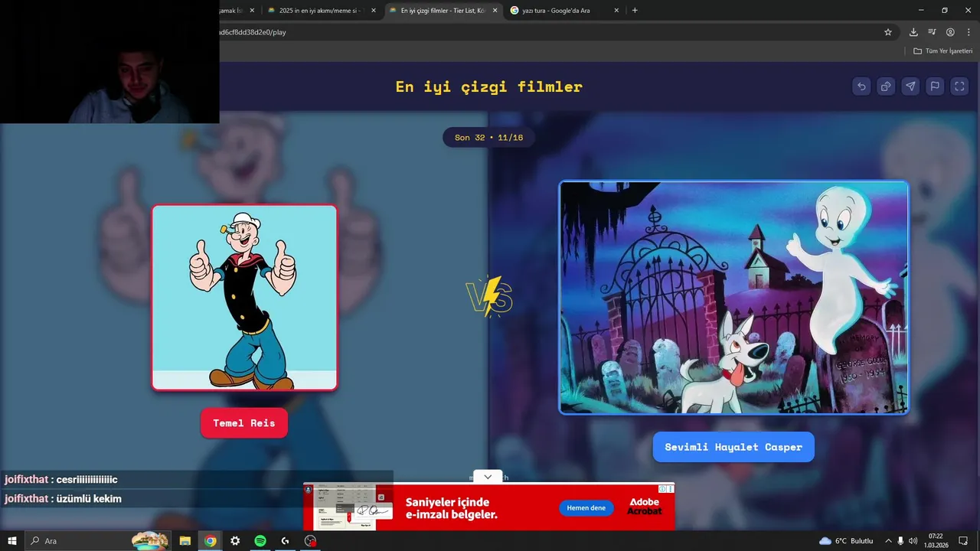The image size is (980, 551).
Task: Bookmark this page with the star icon
Action: 888,32
